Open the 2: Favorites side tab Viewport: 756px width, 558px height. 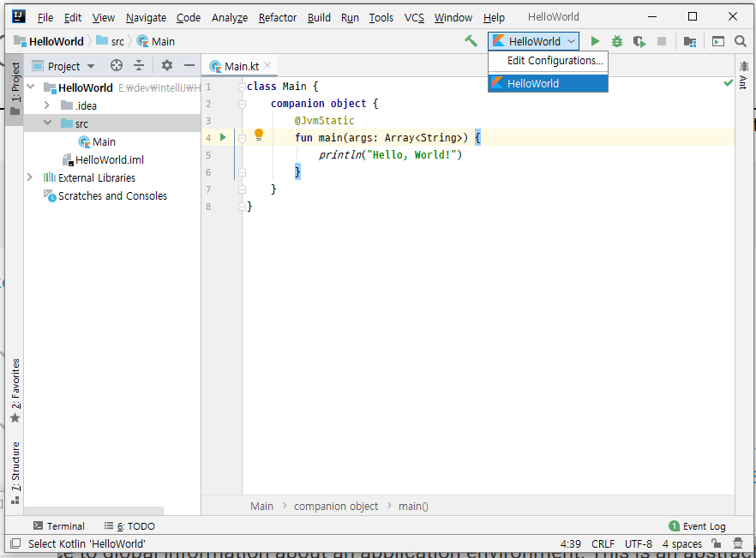click(x=15, y=391)
